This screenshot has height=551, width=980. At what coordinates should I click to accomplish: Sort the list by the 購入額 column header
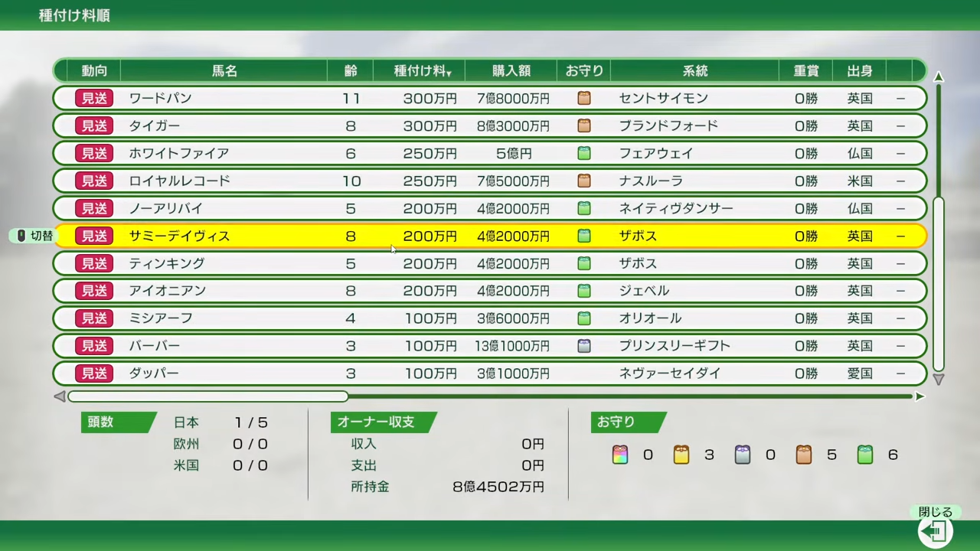(511, 71)
